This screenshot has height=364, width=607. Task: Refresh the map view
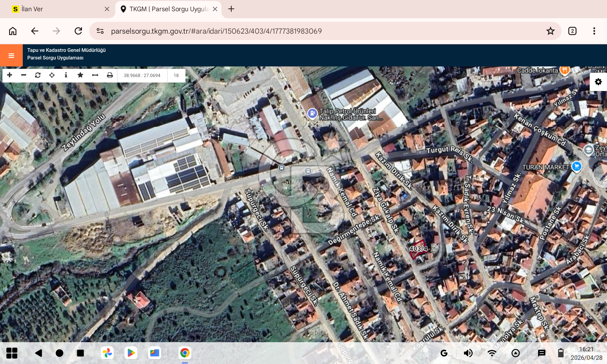click(38, 75)
